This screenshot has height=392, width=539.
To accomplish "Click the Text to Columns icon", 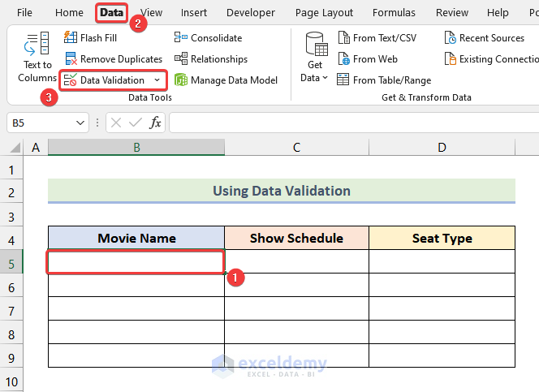I will 37,45.
